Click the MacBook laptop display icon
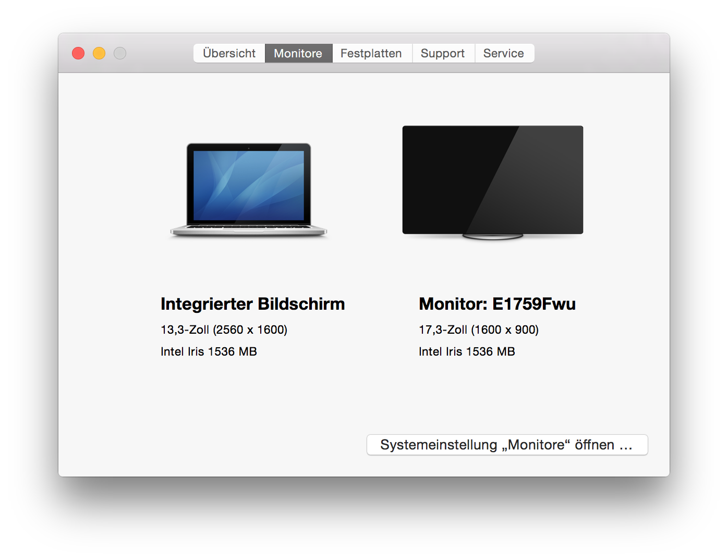Screen dimensions: 728x560 pyautogui.click(x=249, y=190)
